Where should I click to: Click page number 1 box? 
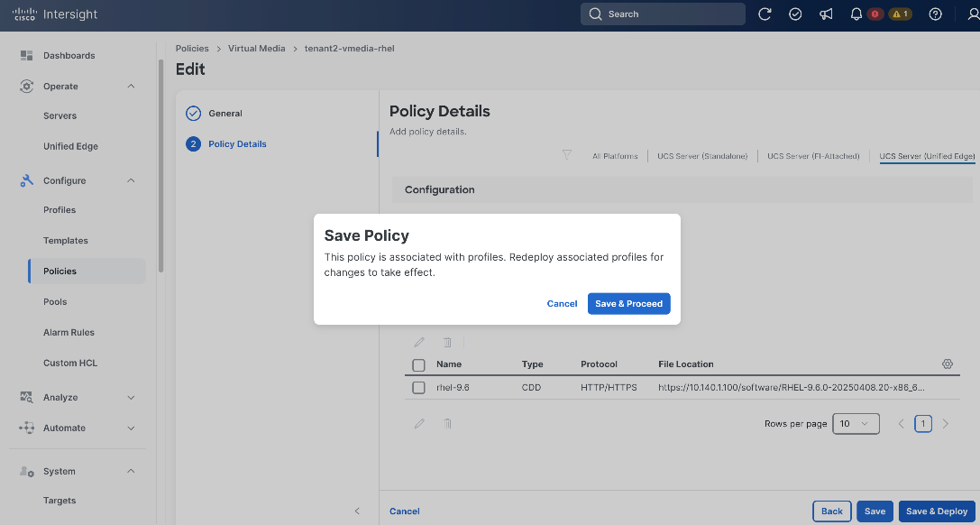(923, 424)
